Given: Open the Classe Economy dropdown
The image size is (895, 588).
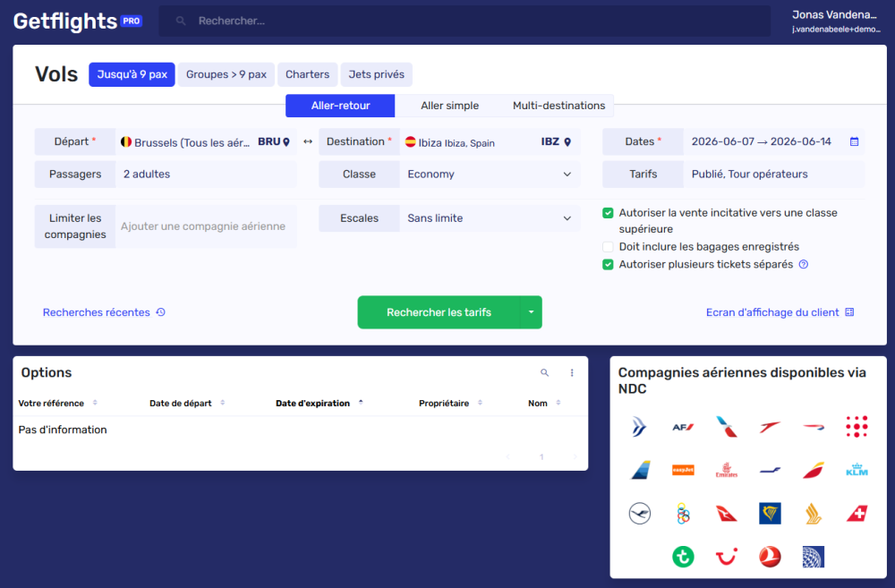Looking at the screenshot, I should point(490,174).
